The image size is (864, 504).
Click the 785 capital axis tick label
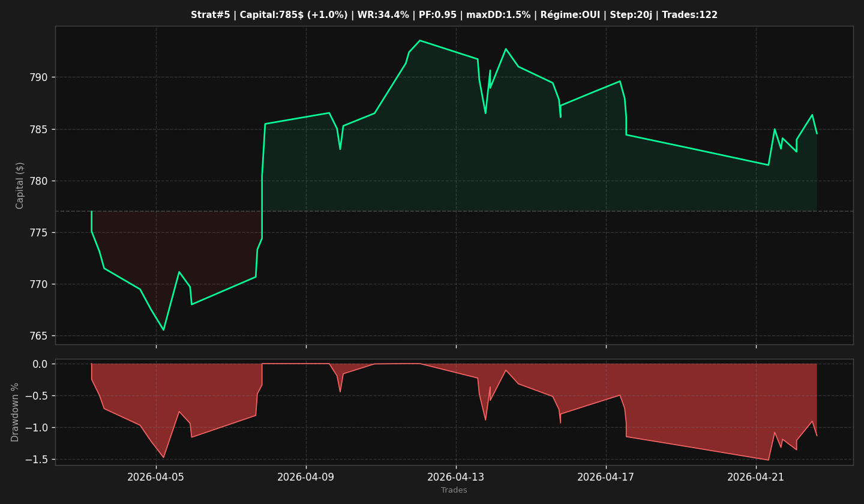click(x=40, y=130)
